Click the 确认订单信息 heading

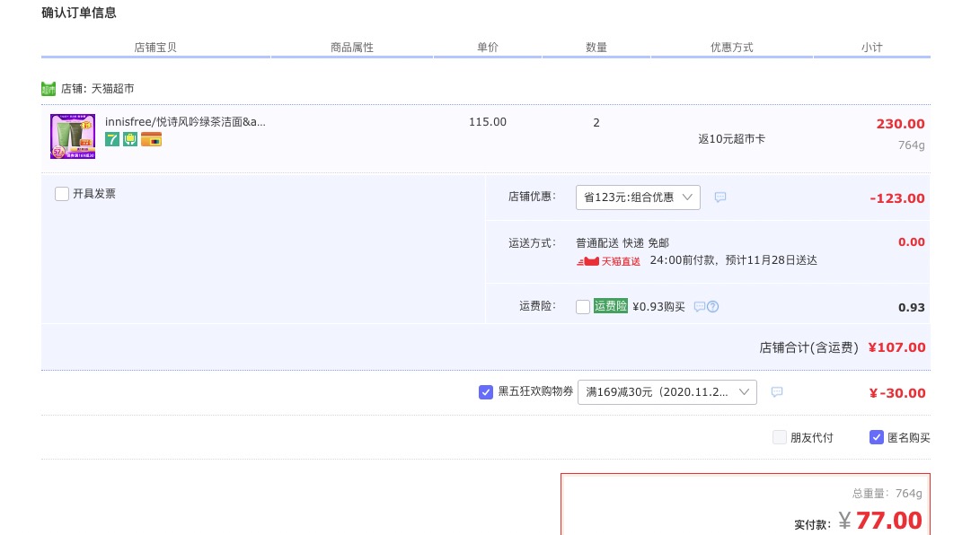point(79,13)
